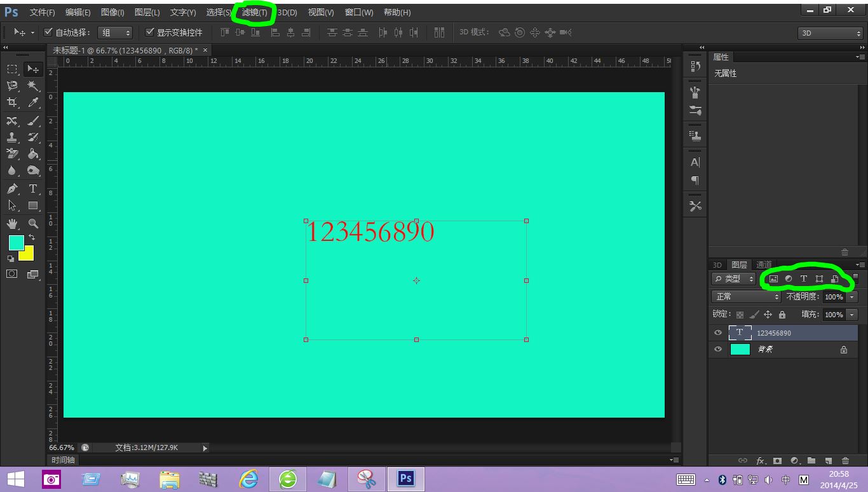Select the Lasso tool
The image size is (868, 492).
[x=12, y=85]
